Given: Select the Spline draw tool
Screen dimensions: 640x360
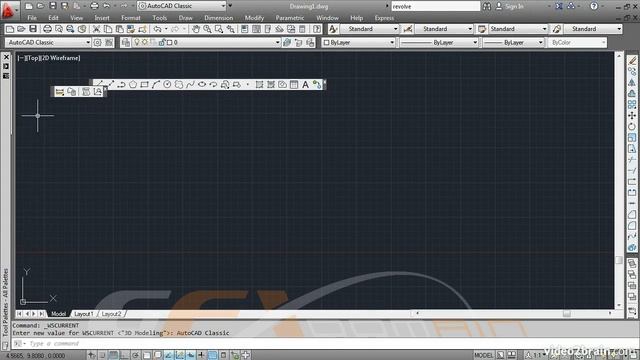Looking at the screenshot, I should pyautogui.click(x=190, y=84).
